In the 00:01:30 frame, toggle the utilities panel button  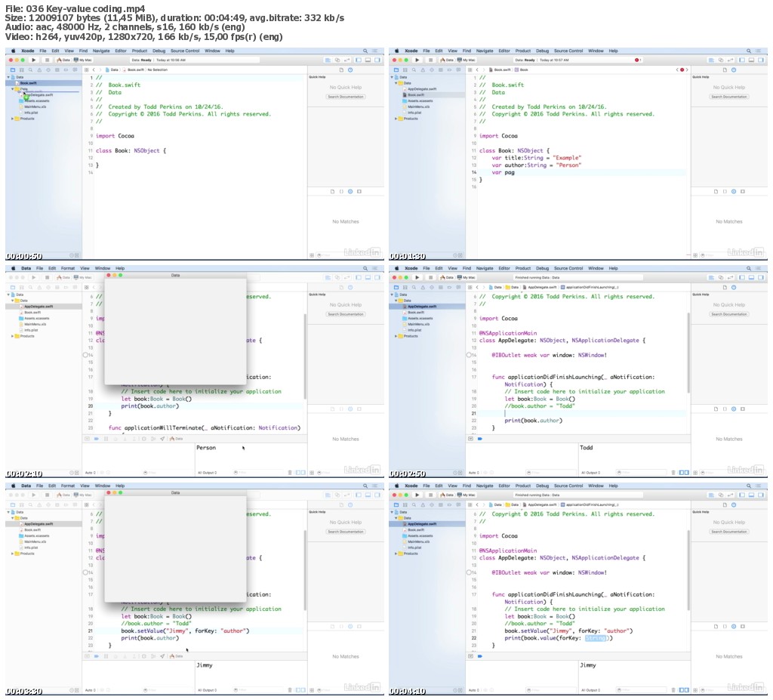[761, 60]
